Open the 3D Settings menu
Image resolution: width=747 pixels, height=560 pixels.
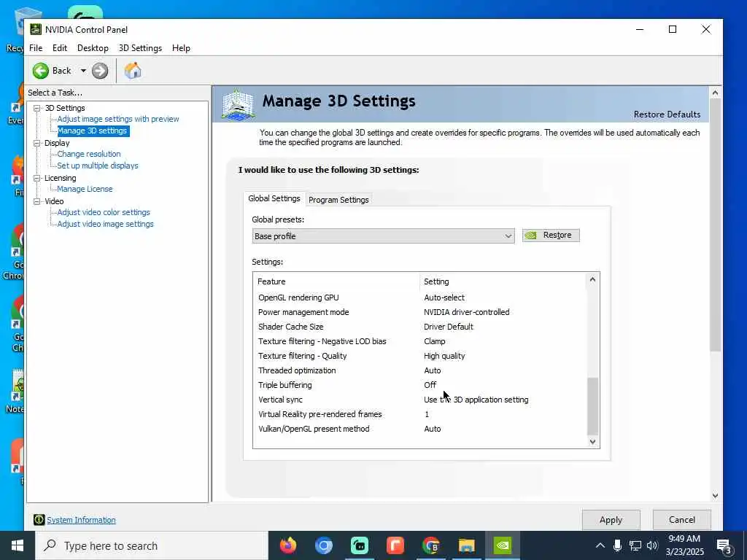click(140, 48)
